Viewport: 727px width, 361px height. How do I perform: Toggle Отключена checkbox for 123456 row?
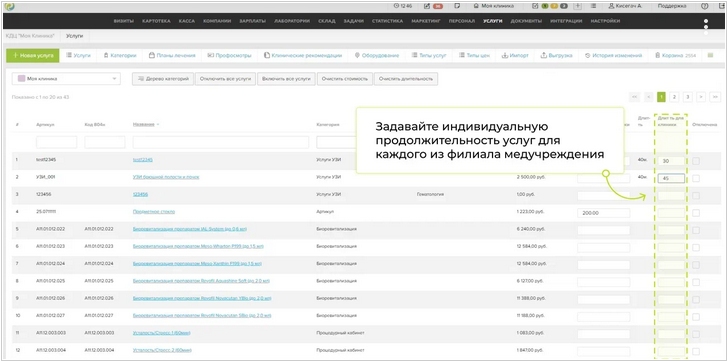pyautogui.click(x=696, y=196)
